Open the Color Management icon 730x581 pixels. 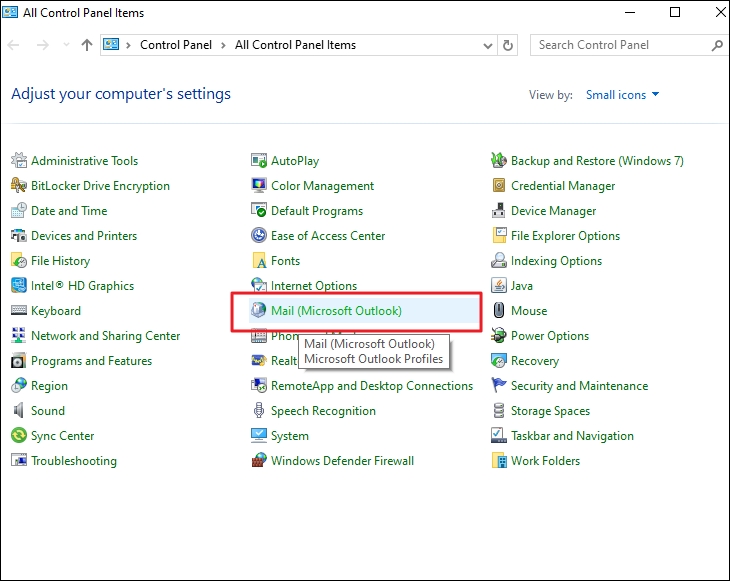pos(259,186)
